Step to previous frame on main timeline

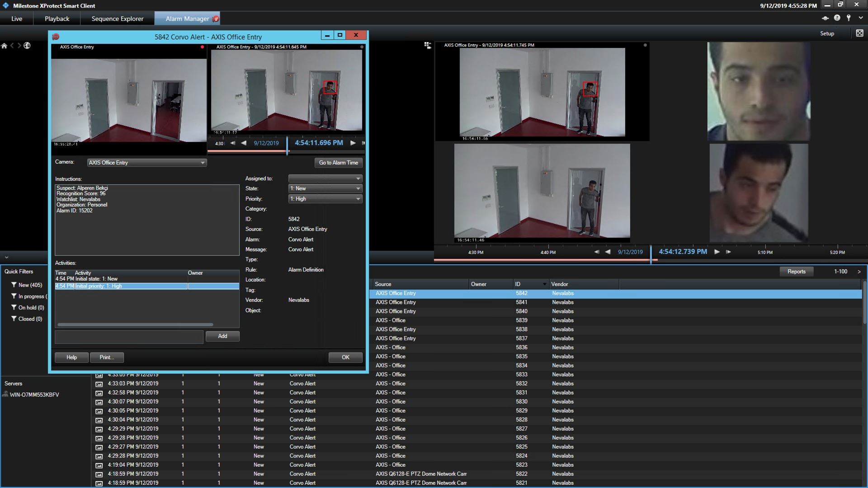(x=596, y=252)
